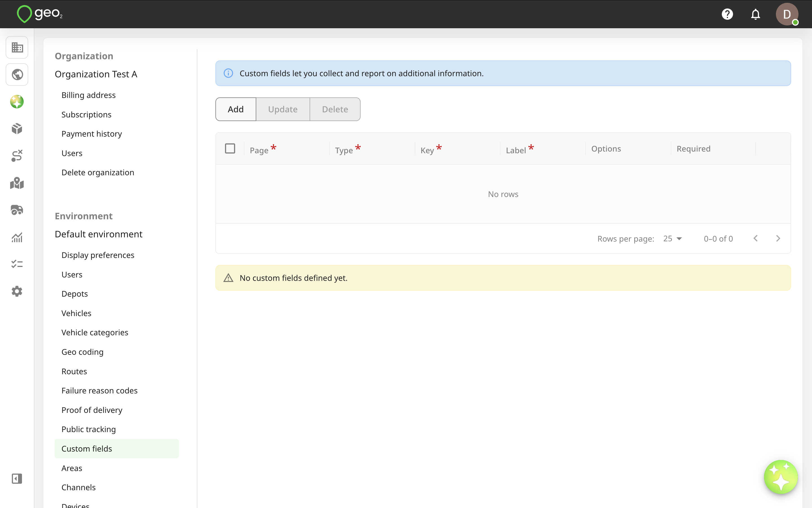
Task: Open Proof of delivery settings
Action: [92, 410]
